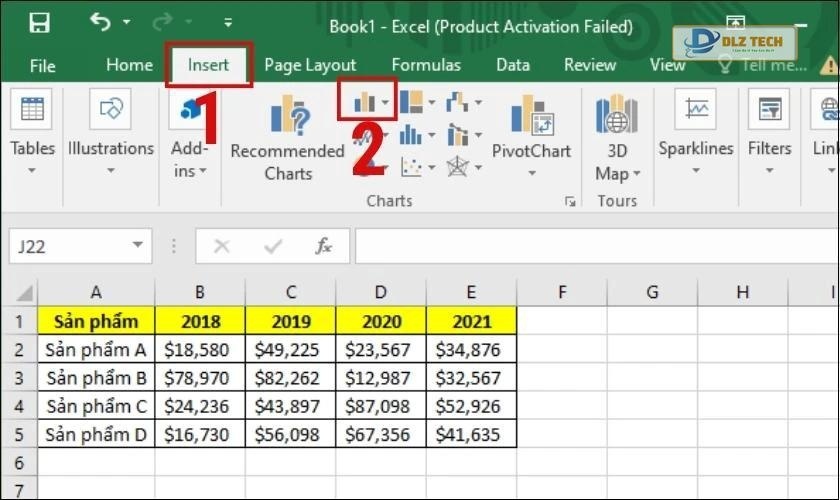Insert a column or bar chart
This screenshot has height=500, width=840.
368,102
